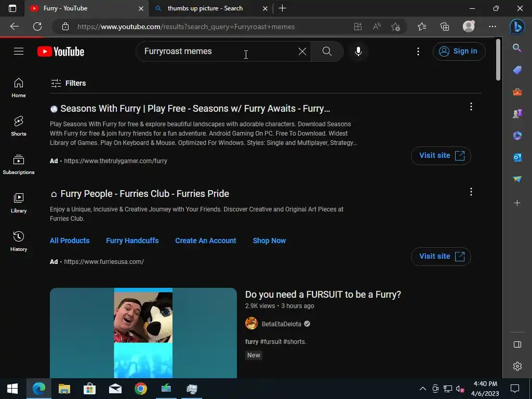Viewport: 532px width, 399px height.
Task: Open sidebar settings gear
Action: (x=517, y=366)
